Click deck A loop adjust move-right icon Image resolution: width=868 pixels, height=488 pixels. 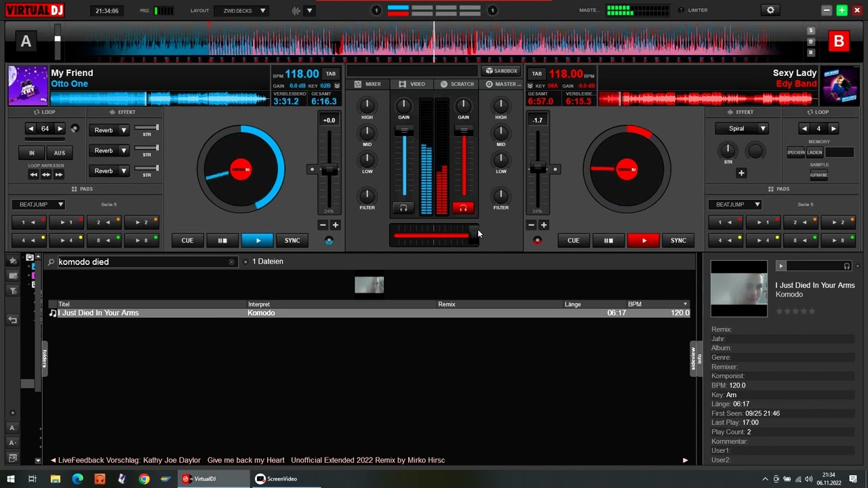[x=60, y=175]
